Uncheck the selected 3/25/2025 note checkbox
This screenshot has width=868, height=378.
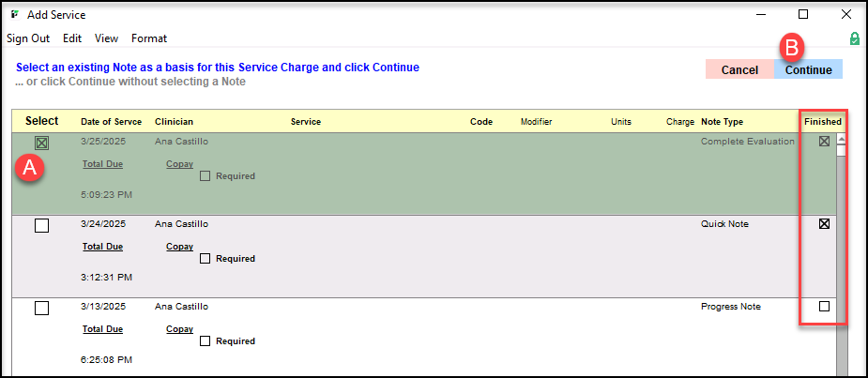coord(41,143)
